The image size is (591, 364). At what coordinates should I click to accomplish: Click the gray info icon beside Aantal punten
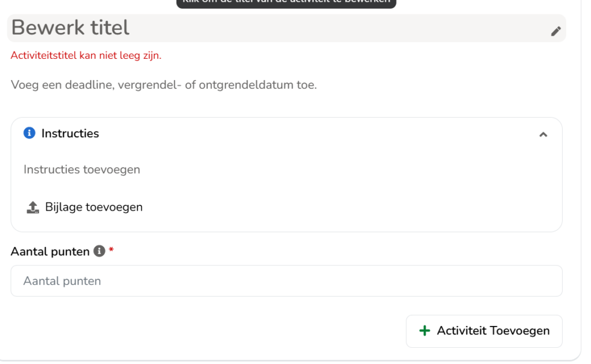99,251
